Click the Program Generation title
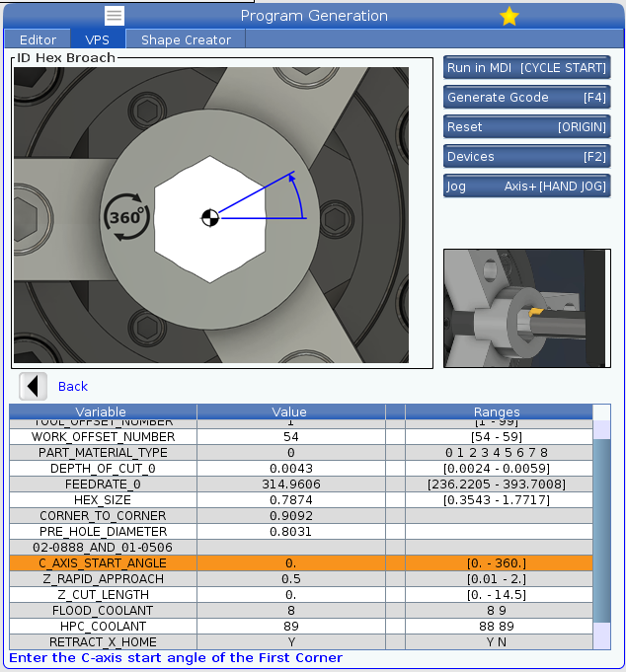626x672 pixels. (x=314, y=16)
